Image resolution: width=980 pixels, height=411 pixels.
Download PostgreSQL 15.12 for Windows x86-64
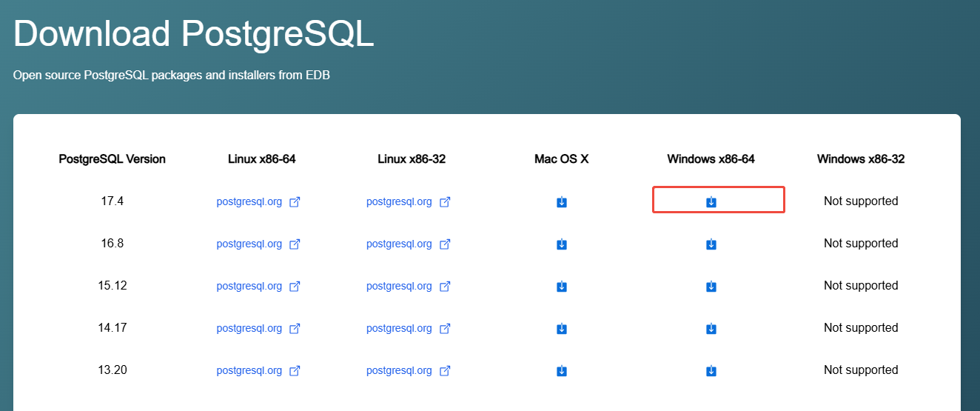point(711,286)
